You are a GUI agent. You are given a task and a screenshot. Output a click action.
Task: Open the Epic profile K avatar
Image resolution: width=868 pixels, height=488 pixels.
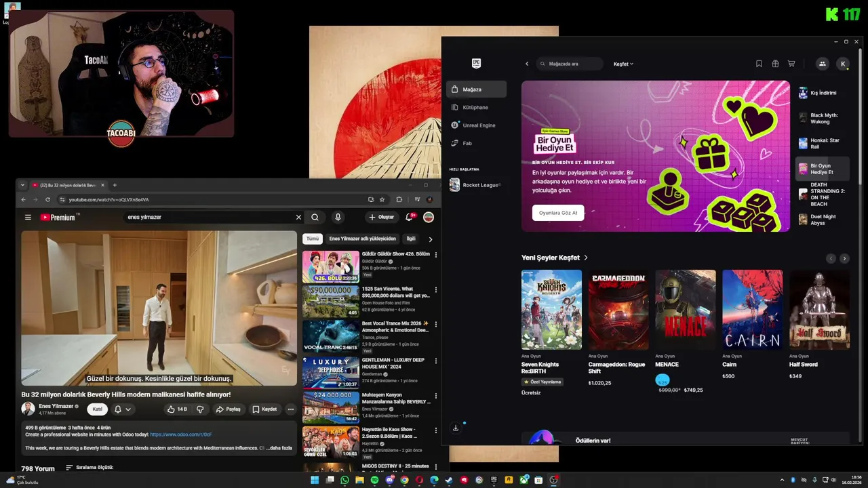coord(843,64)
